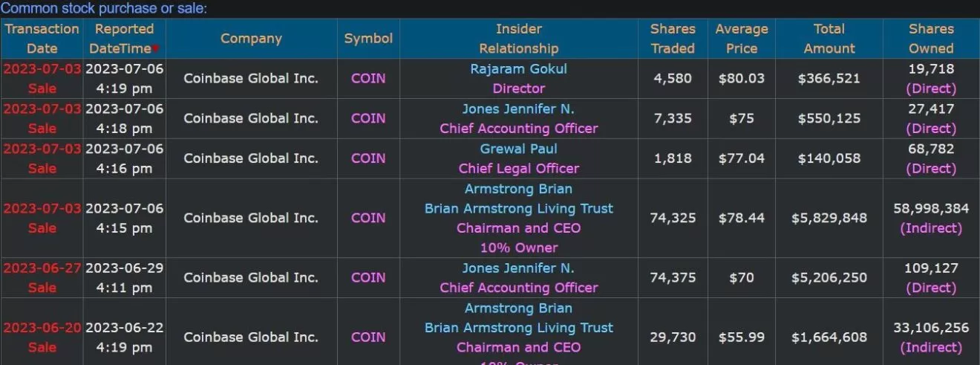Click COIN symbol in the Rajaram Gokul row
The width and height of the screenshot is (980, 365).
pos(368,78)
